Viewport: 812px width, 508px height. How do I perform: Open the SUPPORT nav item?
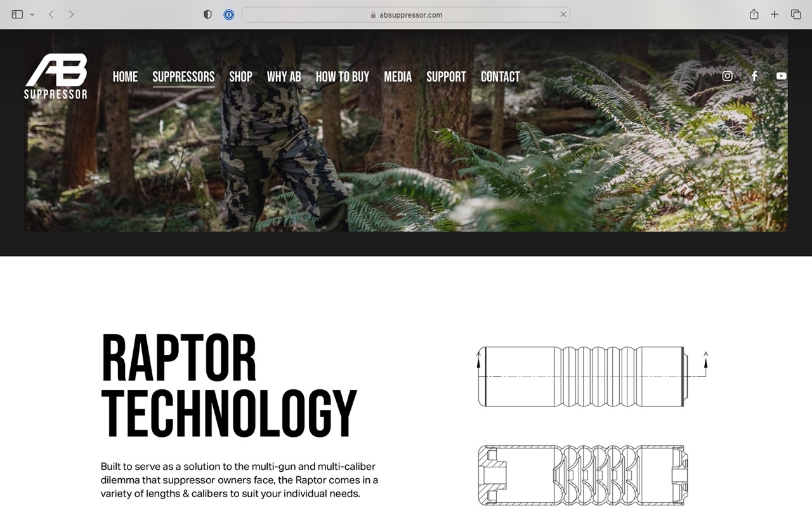tap(446, 77)
